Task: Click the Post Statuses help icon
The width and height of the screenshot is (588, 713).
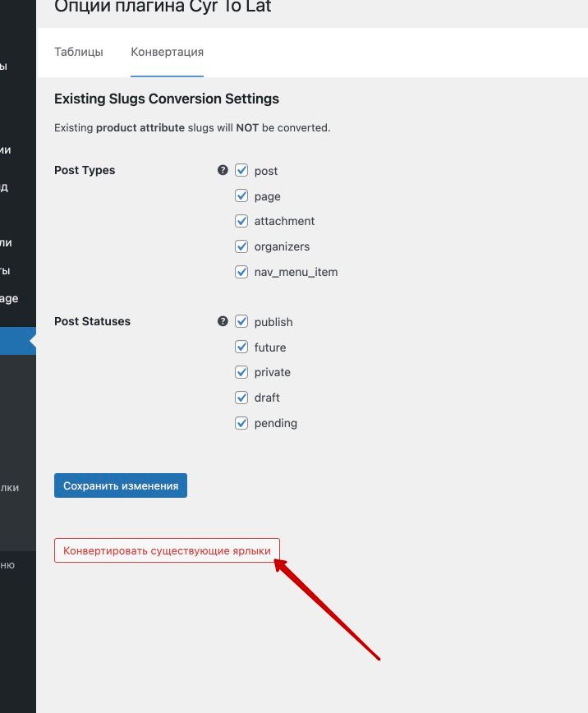Action: point(223,321)
